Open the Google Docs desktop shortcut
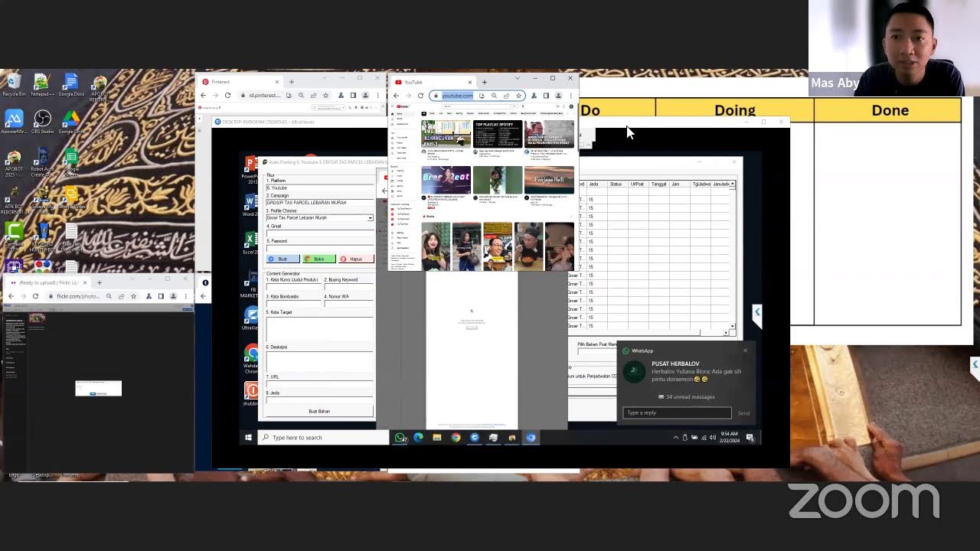This screenshot has height=551, width=980. point(70,83)
